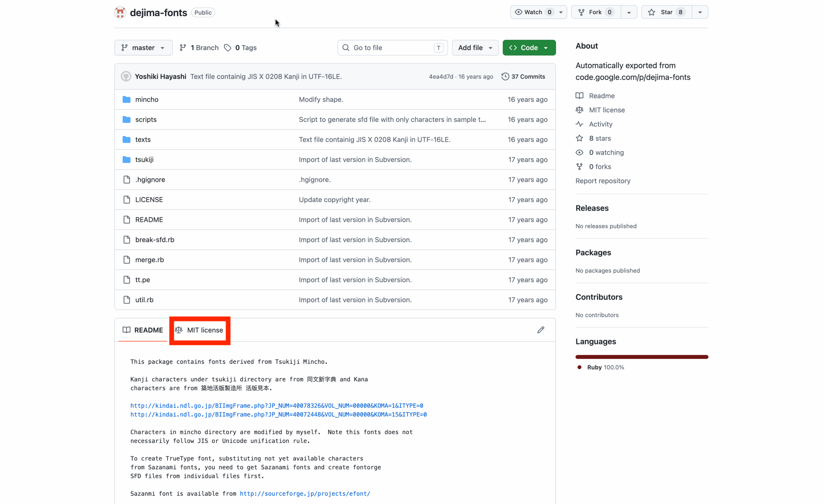Click the sidebar 8 stars icon
824x504 pixels.
pos(579,138)
